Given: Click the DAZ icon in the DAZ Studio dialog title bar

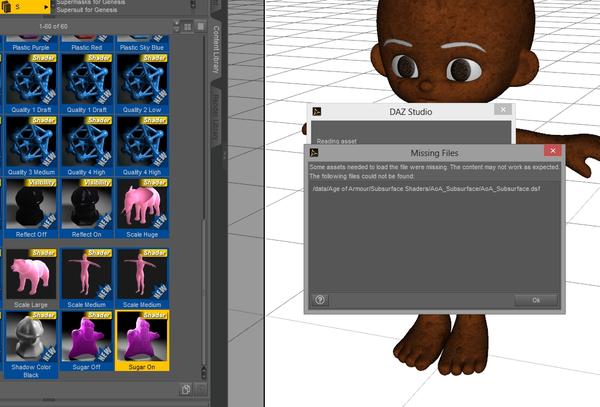Looking at the screenshot, I should [x=317, y=111].
